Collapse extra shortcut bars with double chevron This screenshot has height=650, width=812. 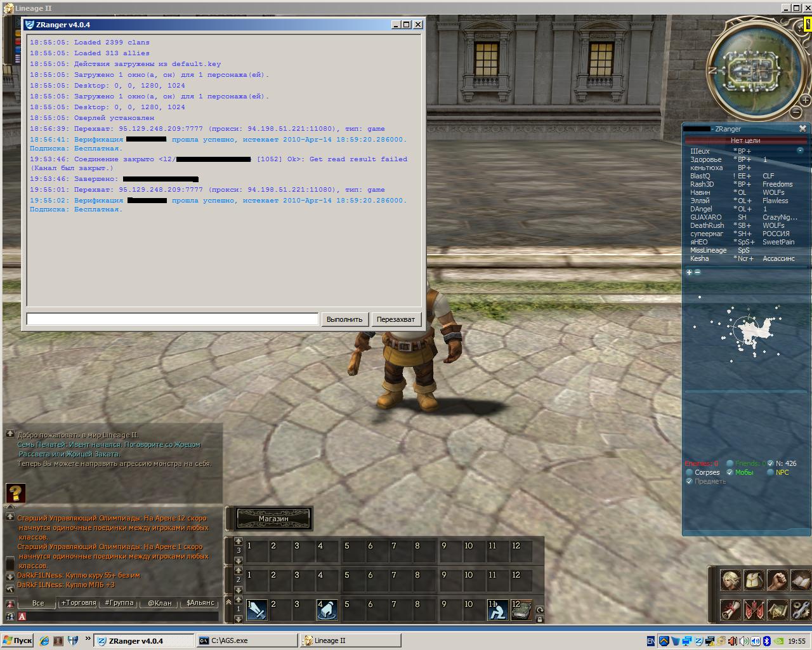coord(229,602)
